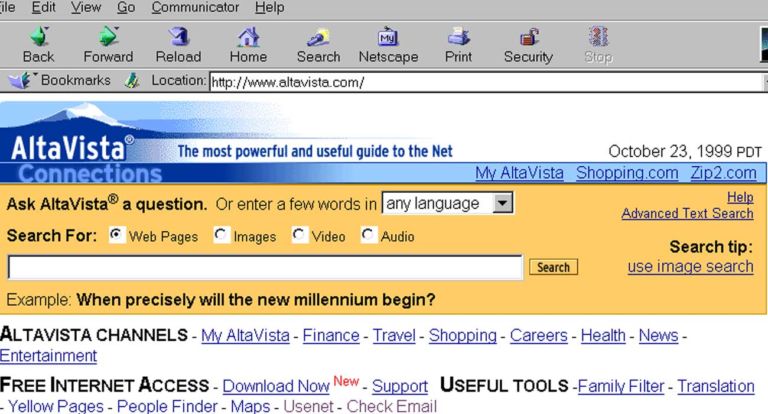The width and height of the screenshot is (768, 414).
Task: Reload the current page
Action: pos(178,37)
